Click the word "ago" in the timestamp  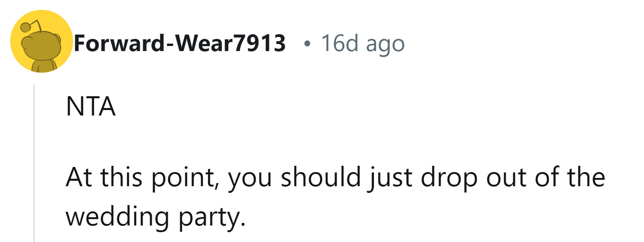coord(385,44)
